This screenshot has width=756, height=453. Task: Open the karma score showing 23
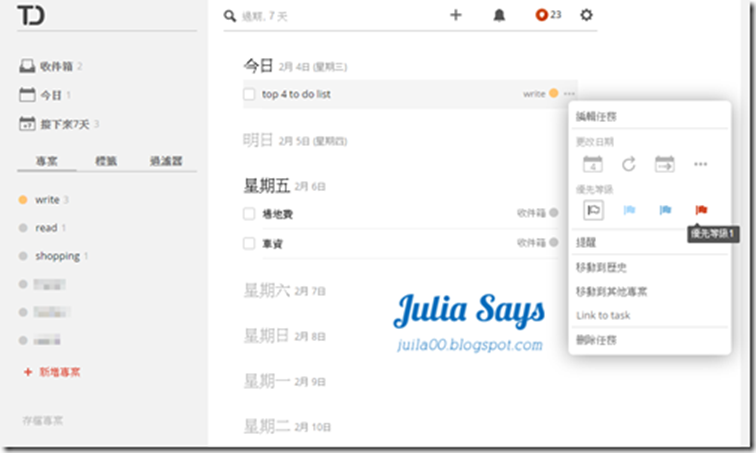pos(548,15)
